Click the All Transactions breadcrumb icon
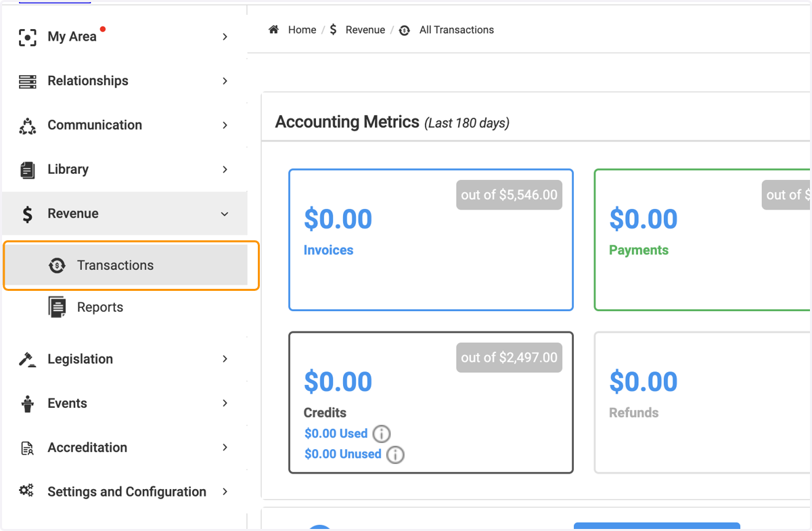This screenshot has width=812, height=531. 405,30
